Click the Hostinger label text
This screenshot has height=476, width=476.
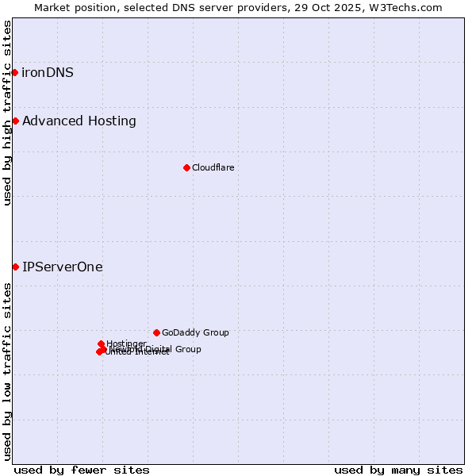pyautogui.click(x=127, y=343)
